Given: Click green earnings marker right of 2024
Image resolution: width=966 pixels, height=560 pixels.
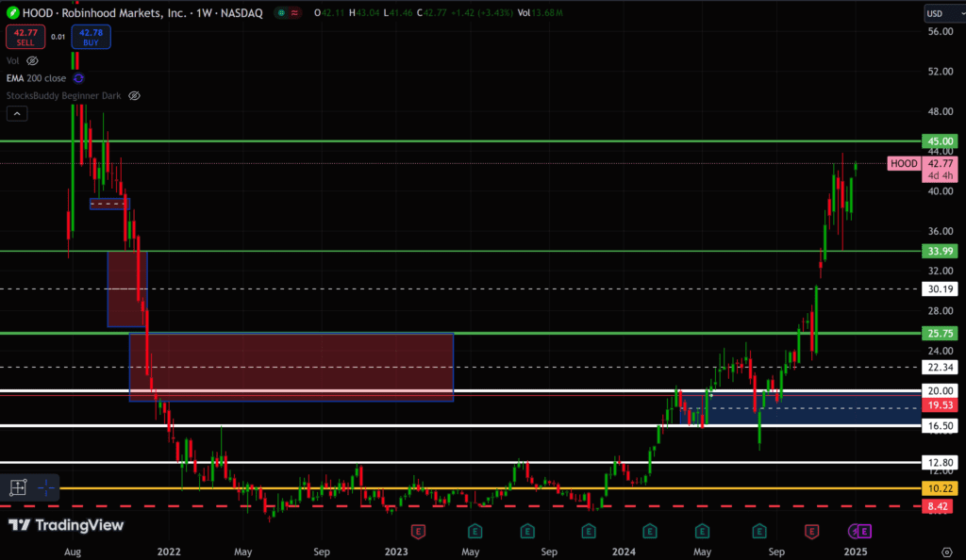Looking at the screenshot, I should tap(650, 531).
